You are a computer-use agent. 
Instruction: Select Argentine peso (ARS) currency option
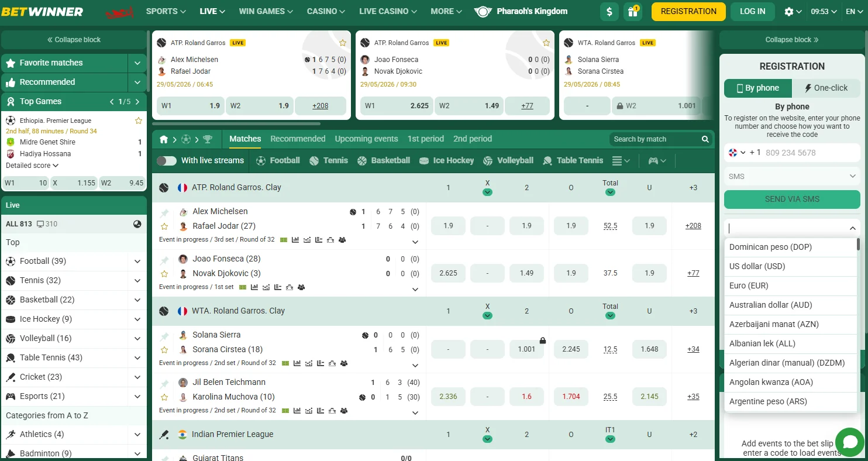click(x=791, y=401)
